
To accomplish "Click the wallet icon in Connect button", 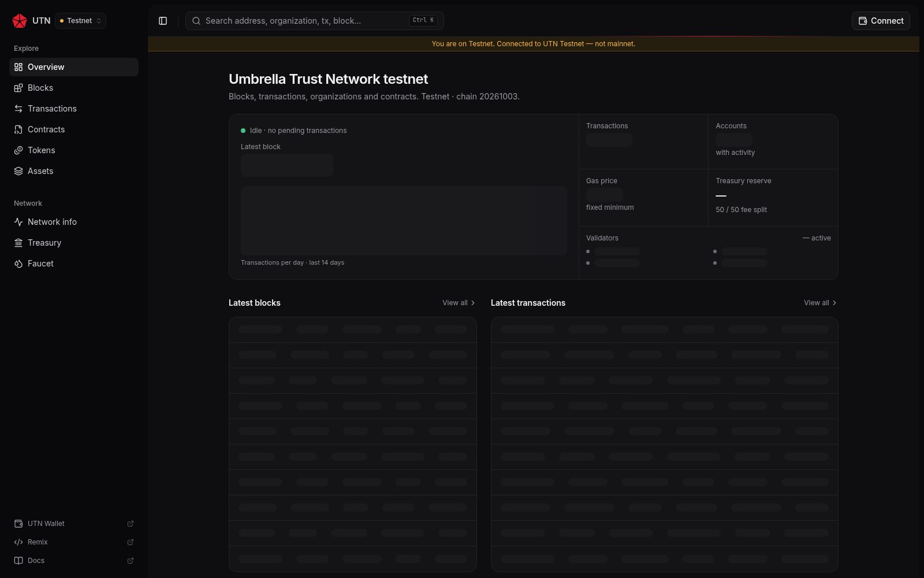I will tap(863, 21).
